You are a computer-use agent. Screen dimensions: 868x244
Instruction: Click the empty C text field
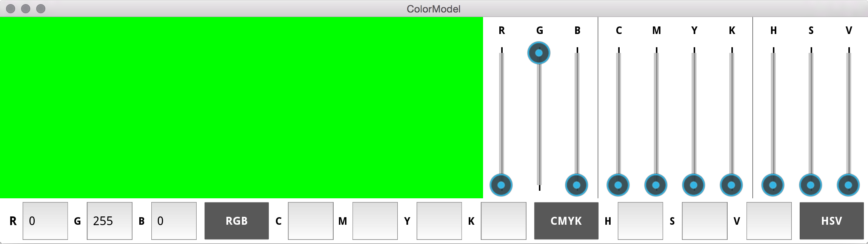tap(311, 221)
